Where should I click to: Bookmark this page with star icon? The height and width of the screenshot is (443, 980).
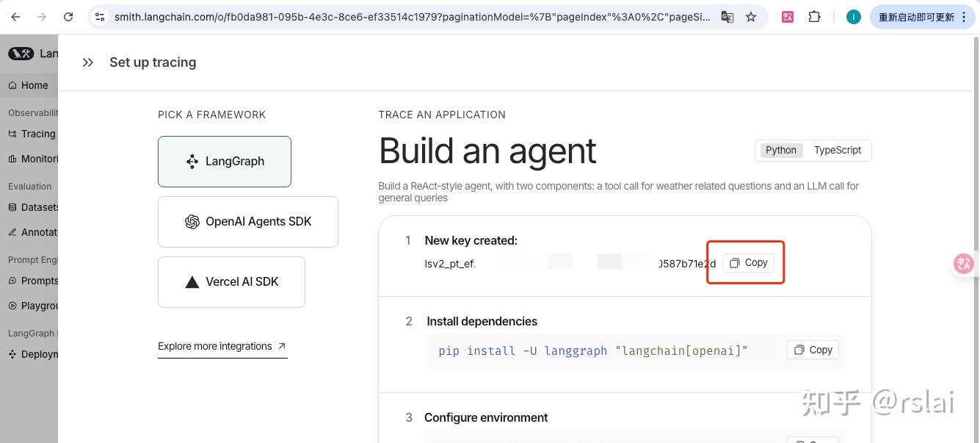tap(751, 16)
